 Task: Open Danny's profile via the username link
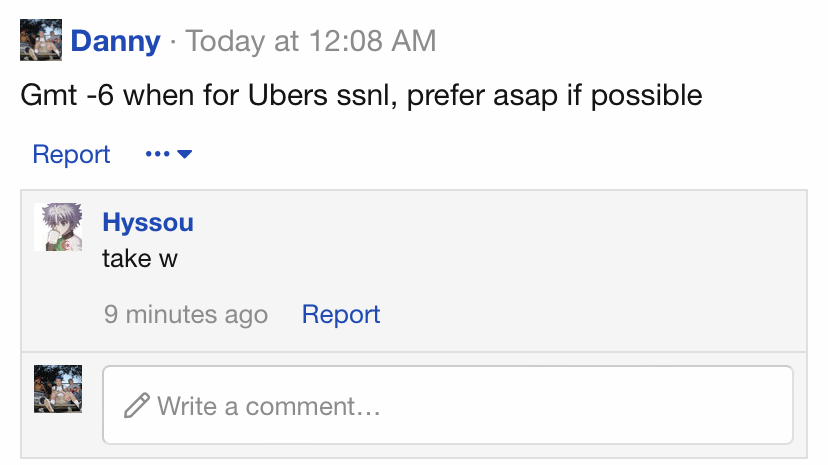click(x=116, y=41)
